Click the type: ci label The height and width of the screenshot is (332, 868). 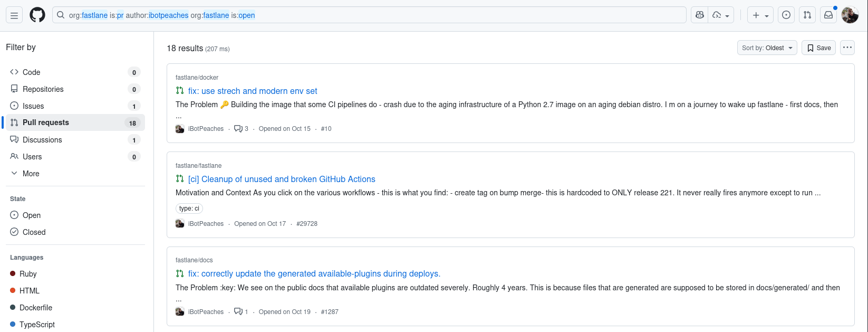[189, 208]
